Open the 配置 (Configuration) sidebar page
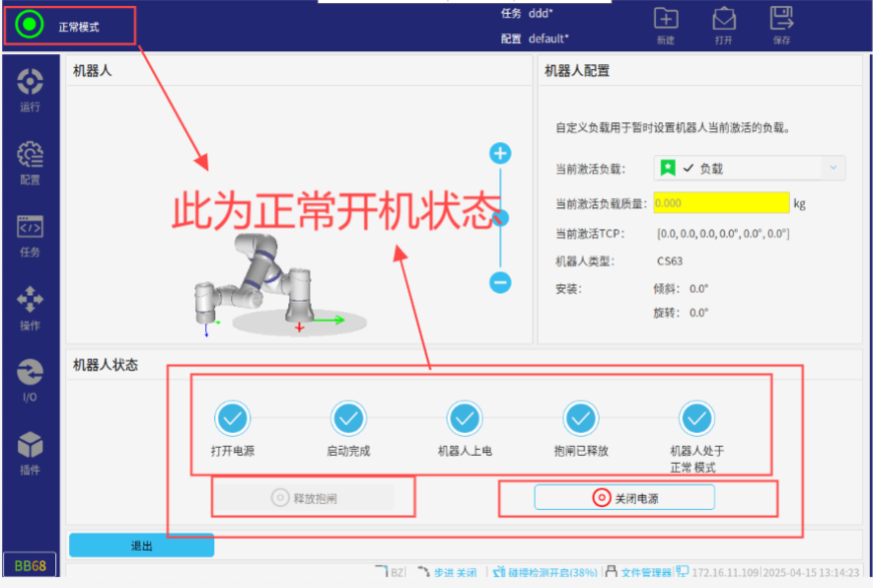The width and height of the screenshot is (873, 588). pyautogui.click(x=30, y=162)
